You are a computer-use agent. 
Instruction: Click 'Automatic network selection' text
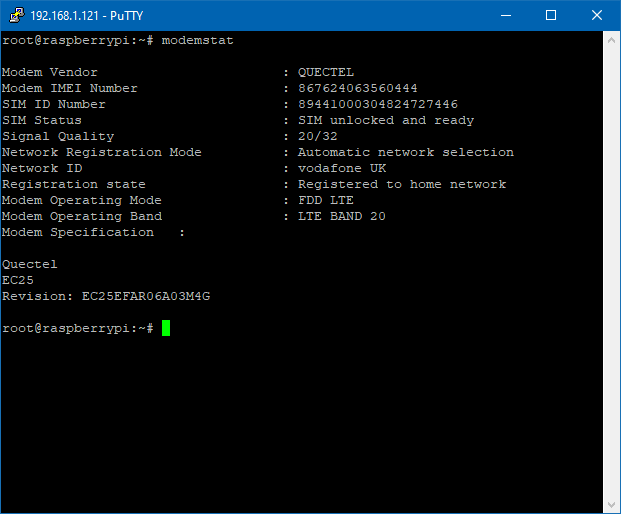click(x=406, y=152)
